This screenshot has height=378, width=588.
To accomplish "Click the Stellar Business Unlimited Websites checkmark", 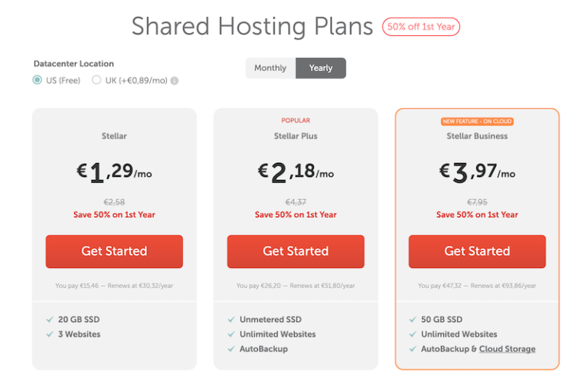I will (413, 334).
